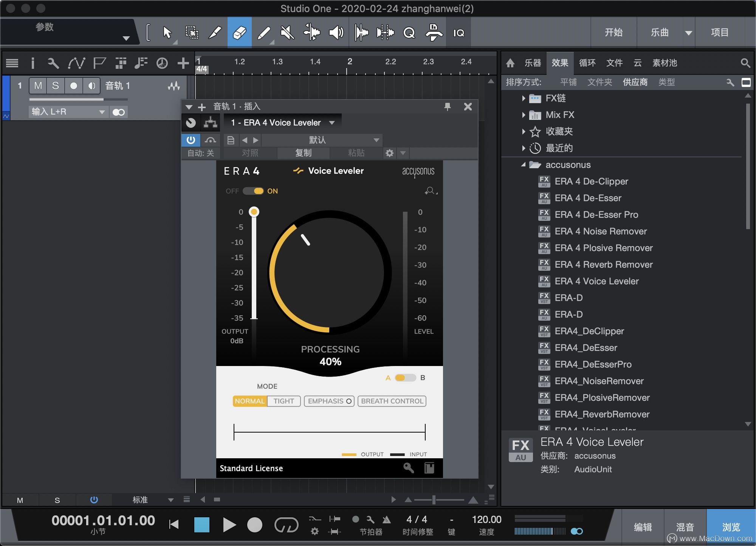Click the BREATH CONTROL button

(392, 401)
